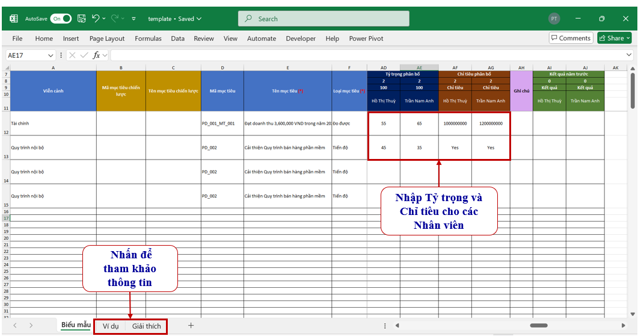Click the Save icon in title bar

pyautogui.click(x=82, y=19)
